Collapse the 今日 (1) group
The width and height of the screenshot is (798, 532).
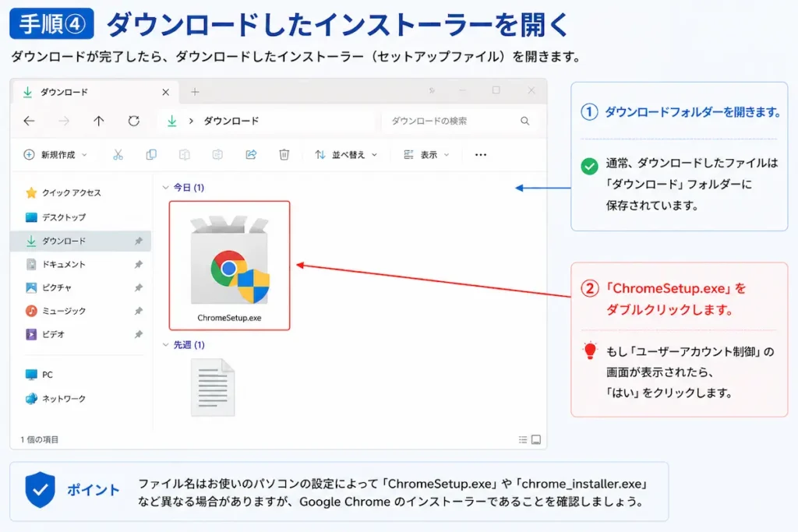(x=165, y=188)
